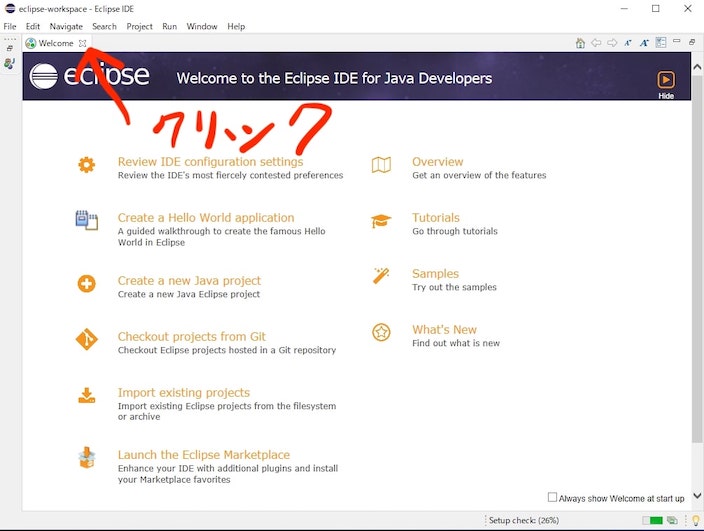This screenshot has height=531, width=704.
Task: Click the Eclipse logo in the banner
Action: pyautogui.click(x=89, y=76)
